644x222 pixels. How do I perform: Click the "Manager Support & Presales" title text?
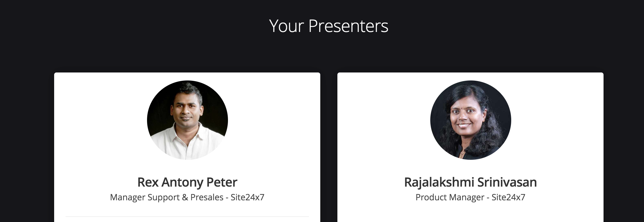tap(166, 197)
